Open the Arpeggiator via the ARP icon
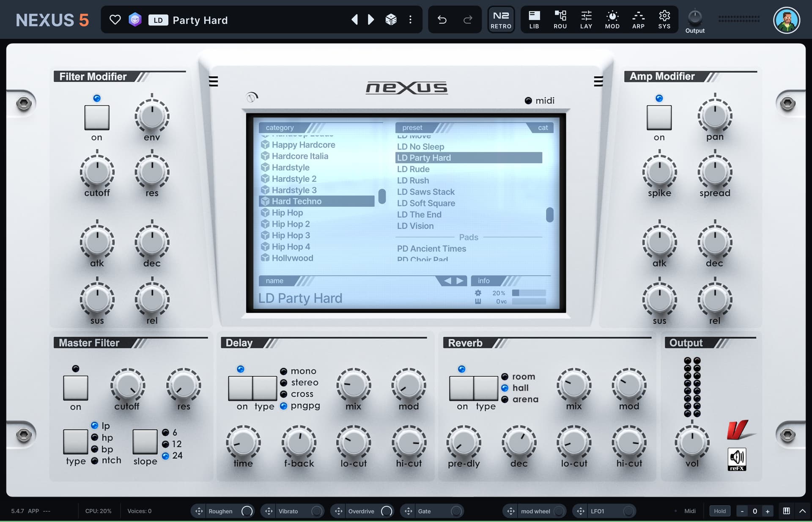This screenshot has height=522, width=812. click(638, 19)
